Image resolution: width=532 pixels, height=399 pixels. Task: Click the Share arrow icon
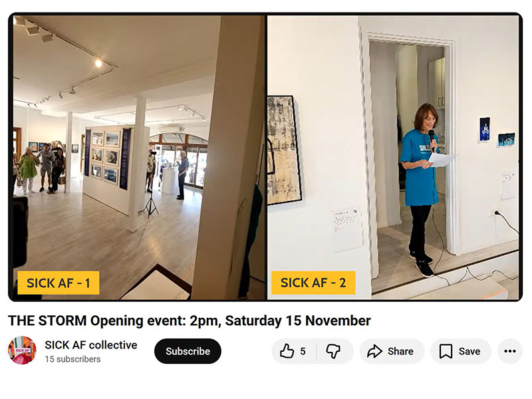click(x=374, y=351)
